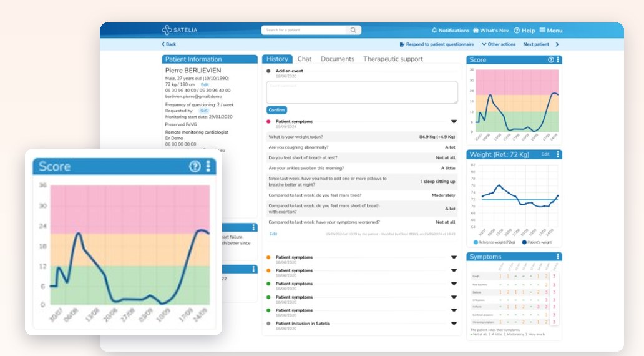Screen dimensions: 644x356
Task: Click the next patient chevron arrow
Action: tap(557, 44)
